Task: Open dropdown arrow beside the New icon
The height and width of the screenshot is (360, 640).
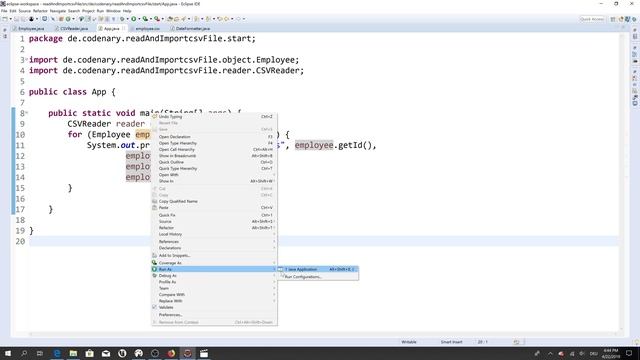Action: coord(11,19)
